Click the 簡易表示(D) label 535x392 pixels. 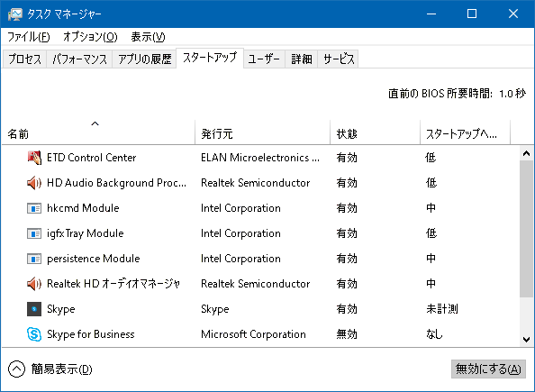pos(62,369)
